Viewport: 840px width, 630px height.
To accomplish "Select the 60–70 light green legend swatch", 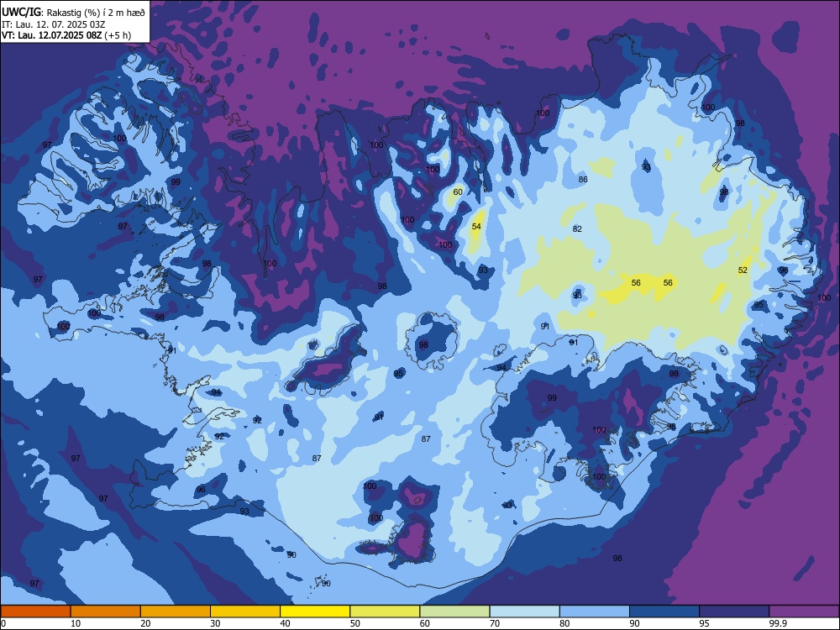I will click(x=454, y=612).
